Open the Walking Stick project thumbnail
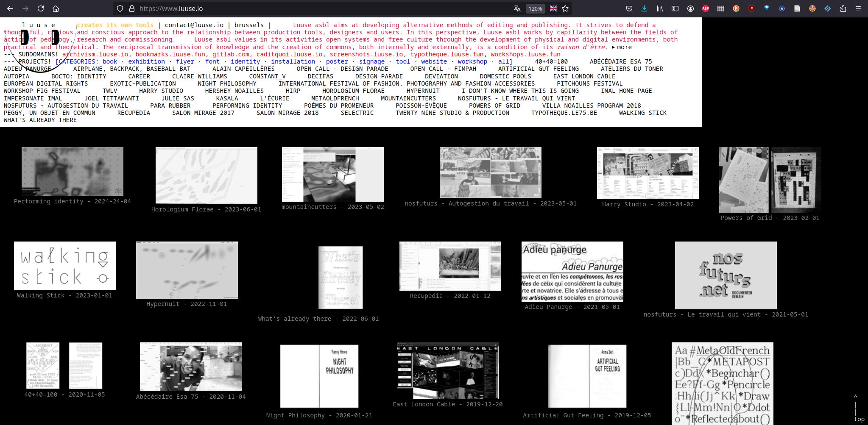This screenshot has height=425, width=868. click(65, 266)
